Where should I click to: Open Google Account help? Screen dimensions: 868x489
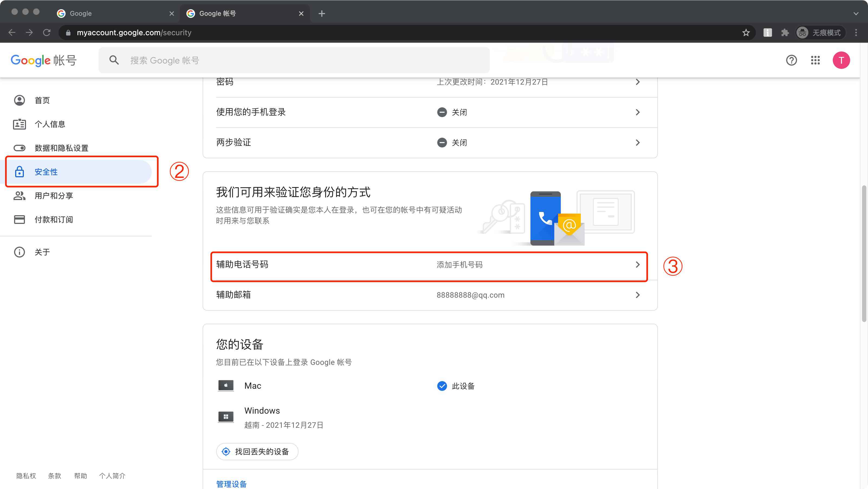[x=792, y=60]
